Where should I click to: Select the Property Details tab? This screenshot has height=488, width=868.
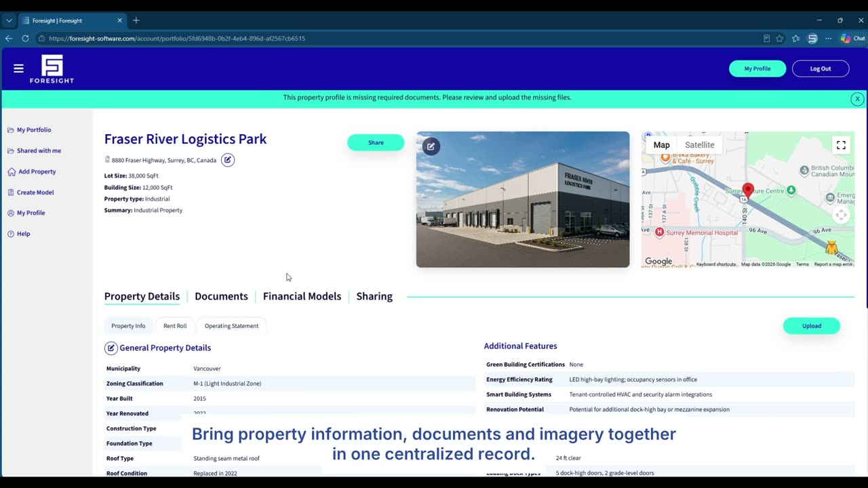pos(142,296)
